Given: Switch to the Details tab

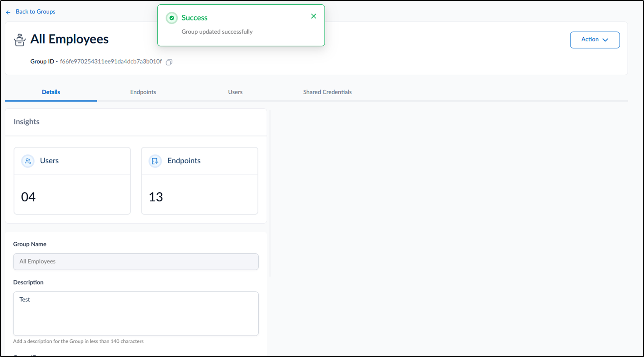Looking at the screenshot, I should (x=51, y=92).
